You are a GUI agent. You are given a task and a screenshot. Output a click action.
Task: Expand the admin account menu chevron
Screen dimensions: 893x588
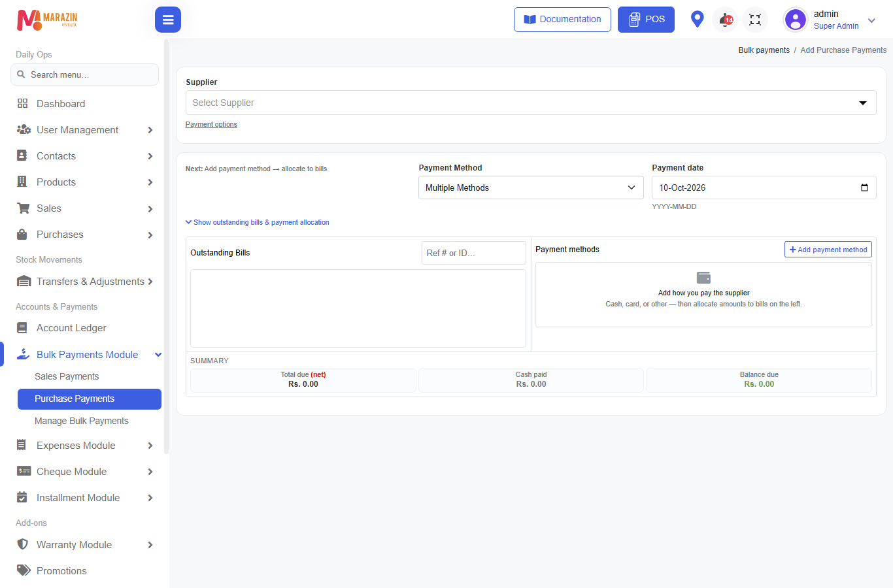pos(871,20)
